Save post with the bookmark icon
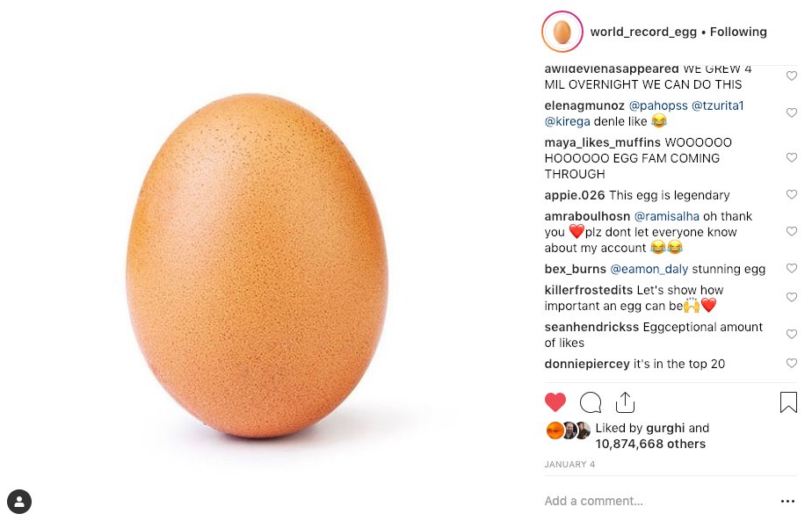Screen dimensions: 812x521 click(x=788, y=402)
